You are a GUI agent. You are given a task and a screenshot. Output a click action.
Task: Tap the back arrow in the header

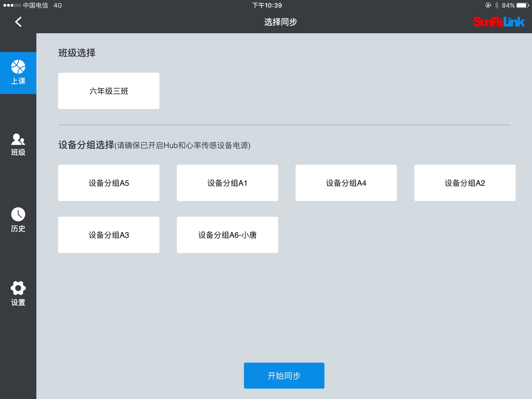[18, 22]
